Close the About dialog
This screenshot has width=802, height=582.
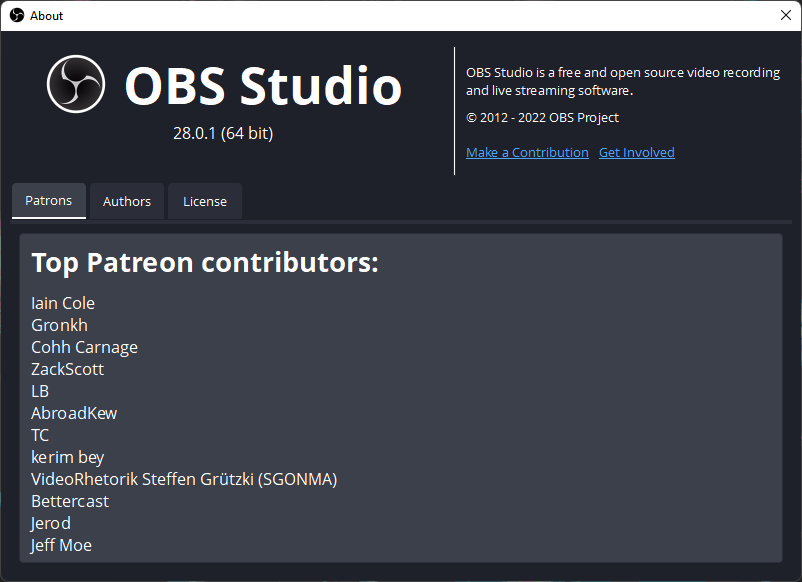tap(786, 15)
